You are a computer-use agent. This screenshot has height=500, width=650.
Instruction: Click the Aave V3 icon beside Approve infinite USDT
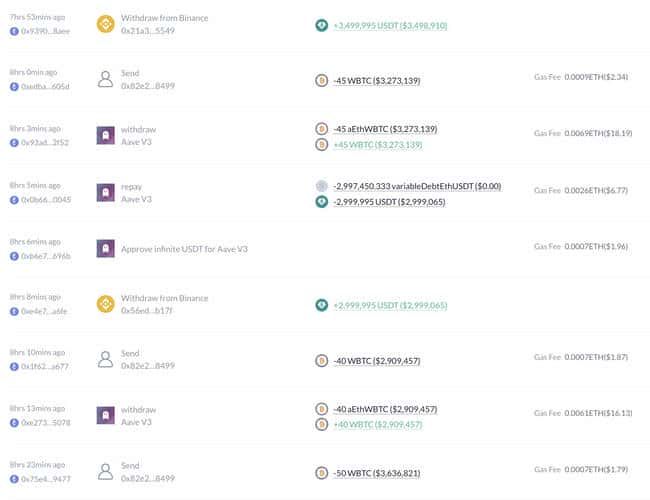[105, 248]
